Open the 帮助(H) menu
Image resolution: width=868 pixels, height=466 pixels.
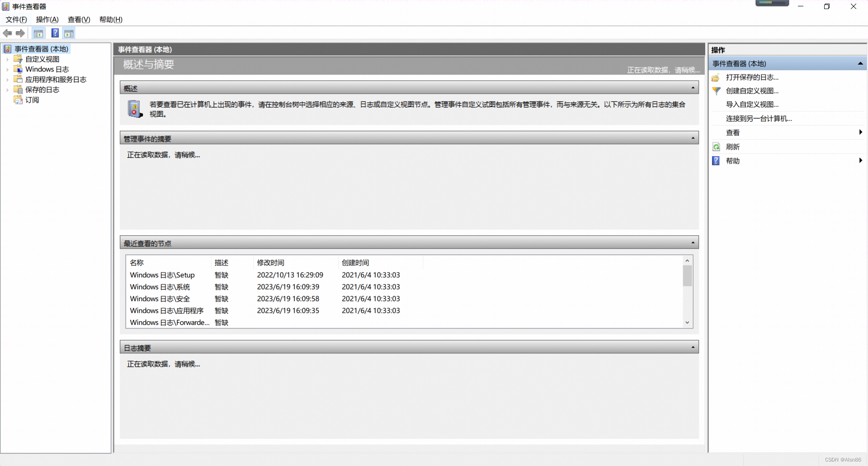[x=111, y=19]
